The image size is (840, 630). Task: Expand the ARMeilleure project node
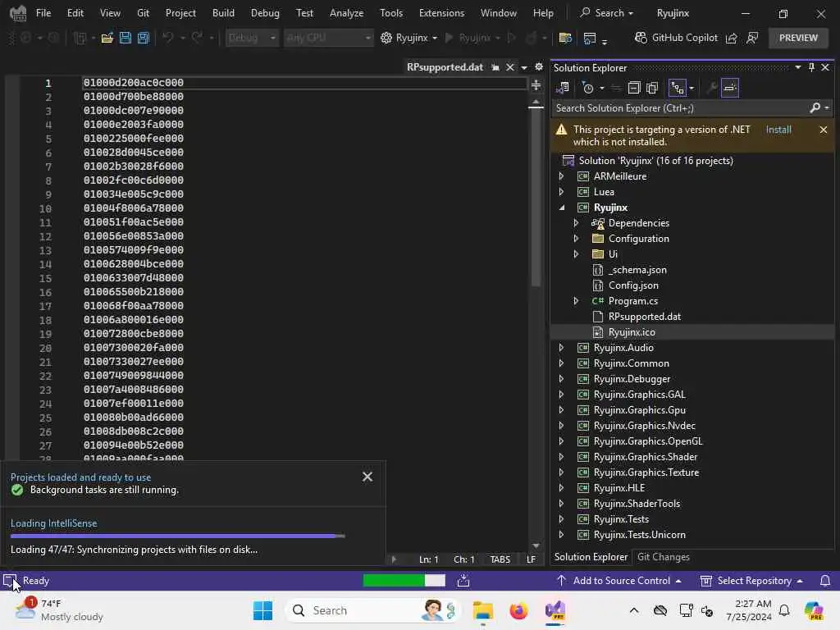[561, 176]
